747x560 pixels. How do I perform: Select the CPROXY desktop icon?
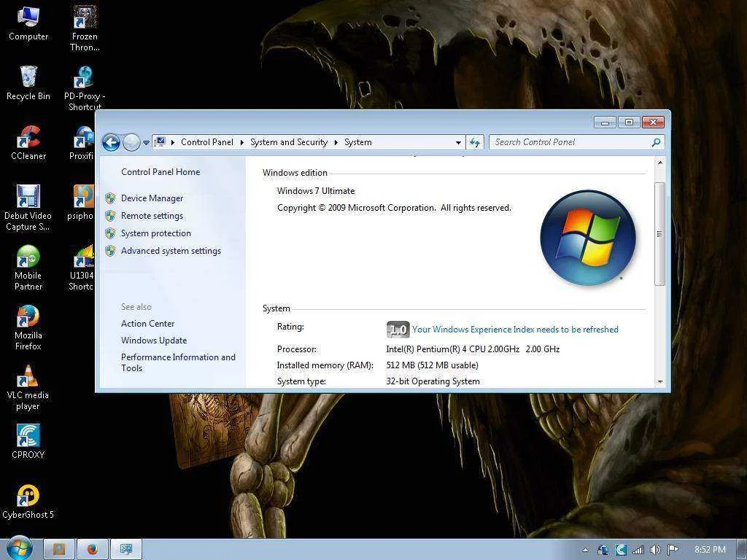point(28,441)
